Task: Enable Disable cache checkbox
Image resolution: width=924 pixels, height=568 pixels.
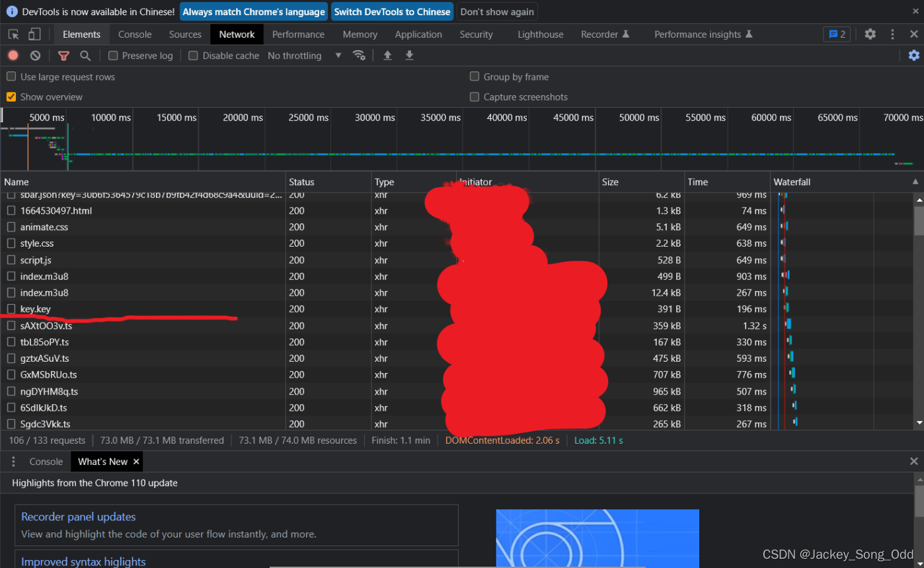Action: [x=193, y=56]
